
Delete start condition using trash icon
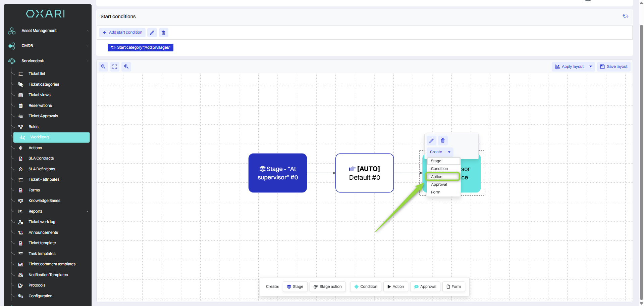(164, 33)
